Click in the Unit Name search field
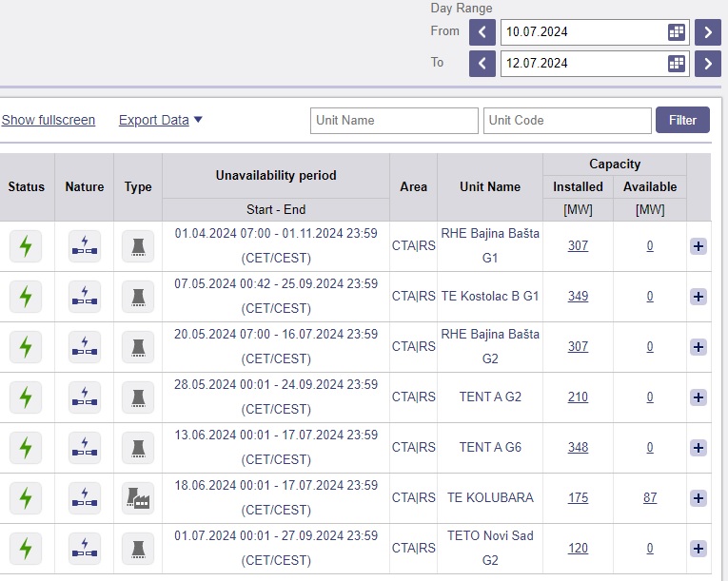Screen dimensions: 728x581 pyautogui.click(x=394, y=121)
